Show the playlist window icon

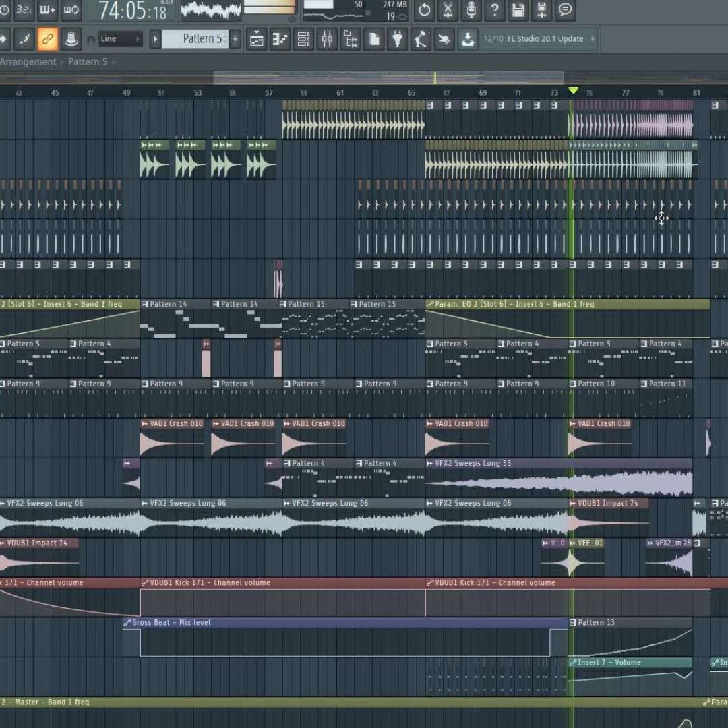click(x=256, y=39)
